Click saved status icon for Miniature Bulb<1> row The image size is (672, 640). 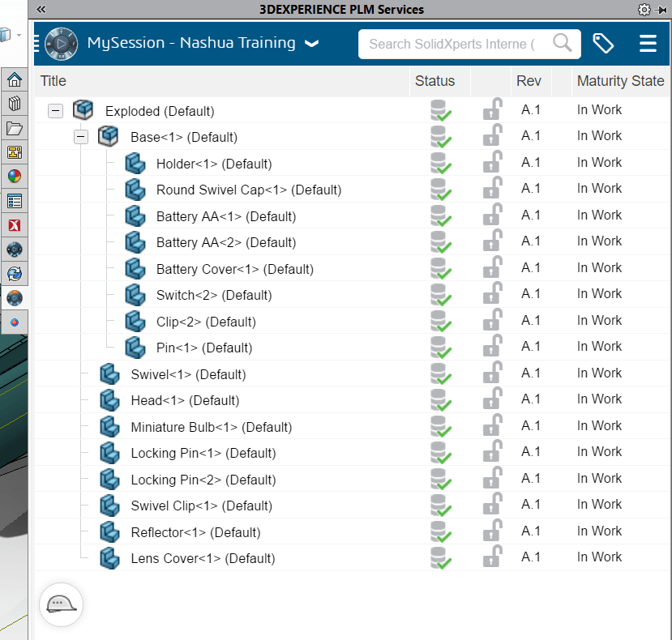click(441, 427)
